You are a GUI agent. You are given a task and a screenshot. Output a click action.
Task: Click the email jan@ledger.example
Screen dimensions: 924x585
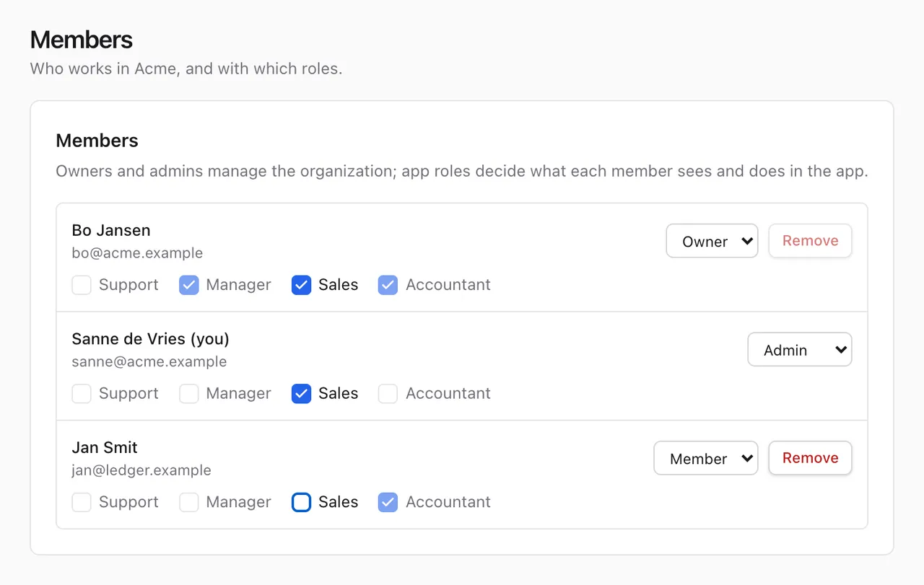coord(141,470)
